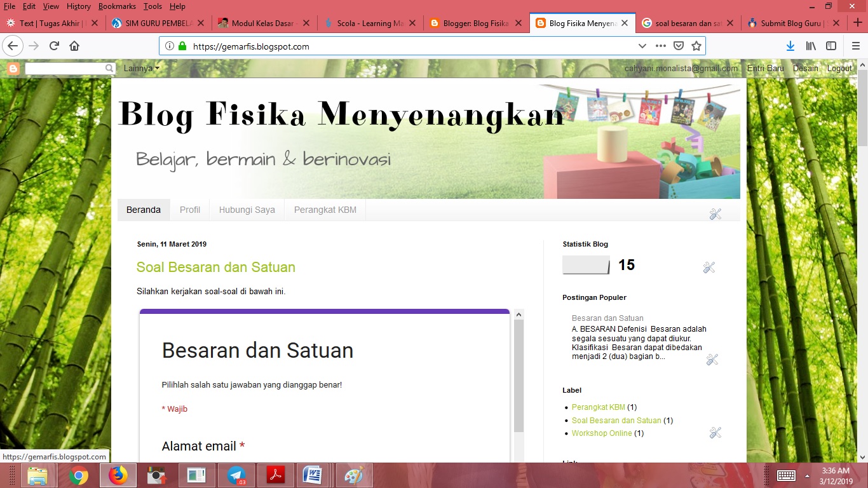The width and height of the screenshot is (868, 488).
Task: Open the Desain link in Blogger navbar
Action: [x=806, y=68]
